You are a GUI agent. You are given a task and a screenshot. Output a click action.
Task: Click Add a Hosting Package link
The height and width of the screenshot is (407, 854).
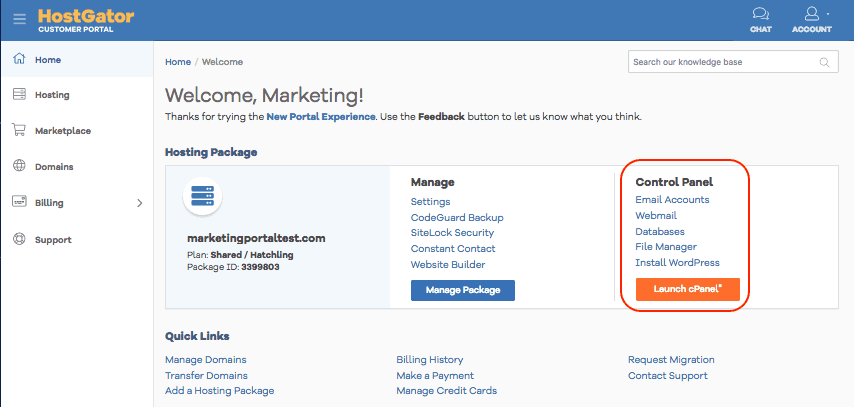[219, 391]
